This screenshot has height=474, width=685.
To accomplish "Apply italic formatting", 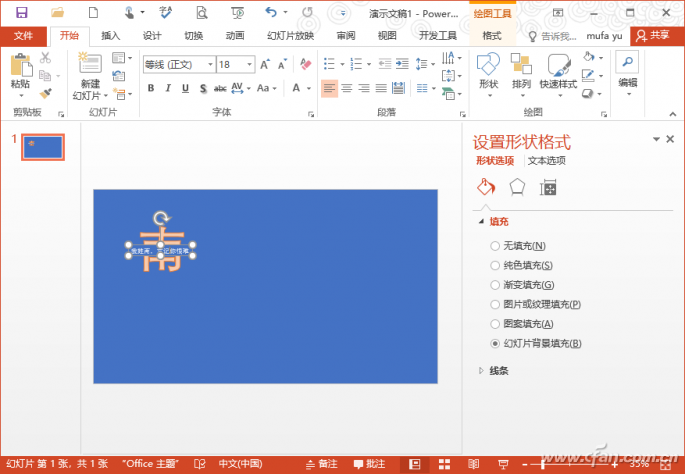I will pyautogui.click(x=168, y=88).
